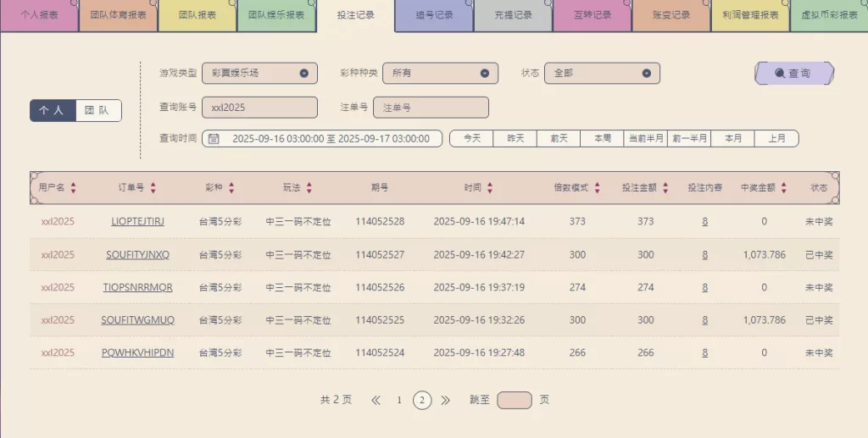Switch to 团队 view toggle
This screenshot has height=438, width=868.
[x=98, y=111]
